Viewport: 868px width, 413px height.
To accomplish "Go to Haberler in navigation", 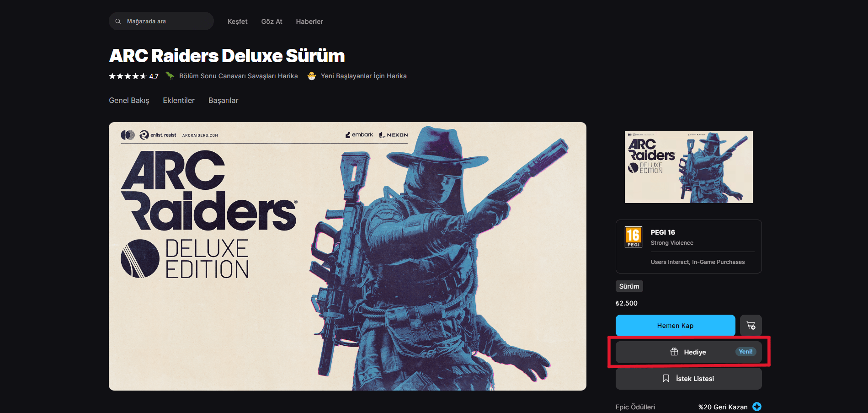I will pyautogui.click(x=309, y=21).
